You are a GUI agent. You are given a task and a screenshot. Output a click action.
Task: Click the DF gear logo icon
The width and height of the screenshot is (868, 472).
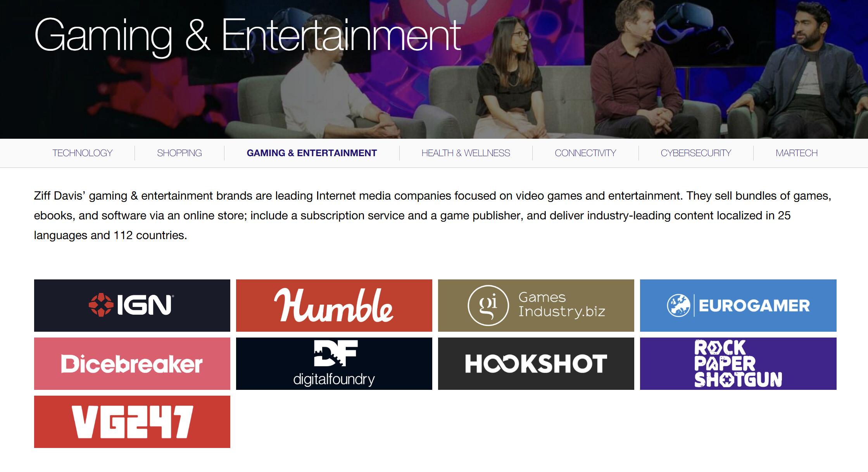[336, 353]
